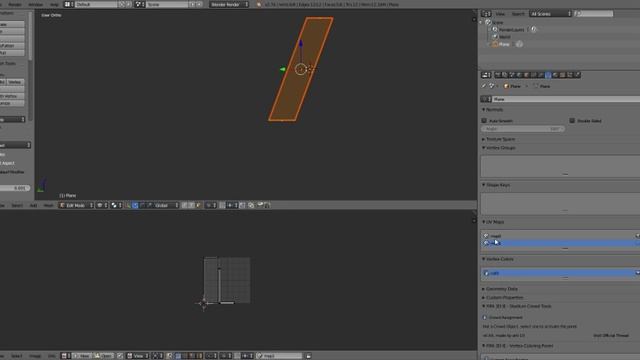Image resolution: width=640 pixels, height=360 pixels.
Task: Click the screen layout browse icon
Action: (x=69, y=4)
